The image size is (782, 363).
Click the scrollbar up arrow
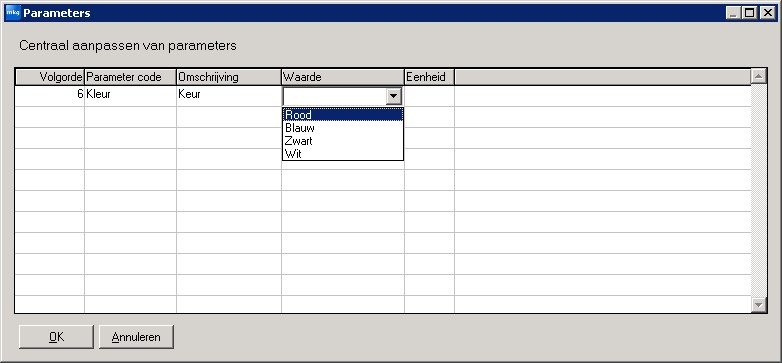point(759,76)
